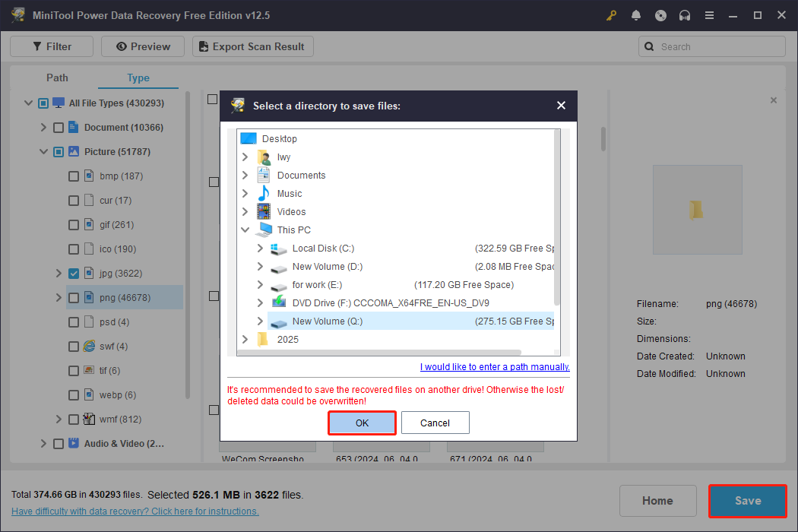This screenshot has width=798, height=532.
Task: Select the DVD Drive (F:) icon
Action: 280,302
